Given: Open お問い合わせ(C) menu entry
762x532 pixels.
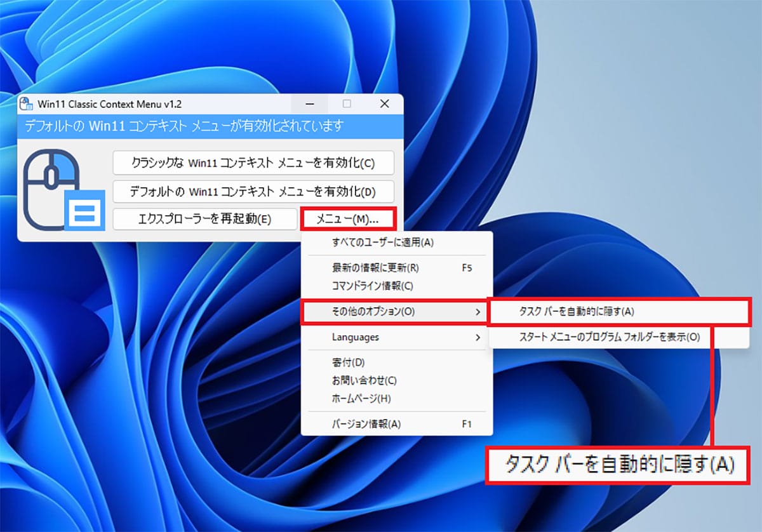Looking at the screenshot, I should [x=397, y=380].
